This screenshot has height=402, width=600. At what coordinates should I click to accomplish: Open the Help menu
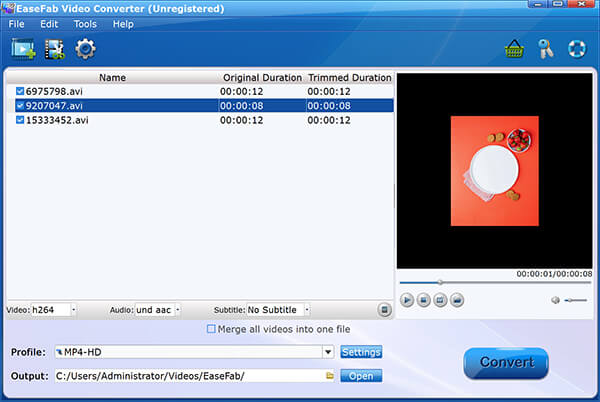tap(123, 24)
